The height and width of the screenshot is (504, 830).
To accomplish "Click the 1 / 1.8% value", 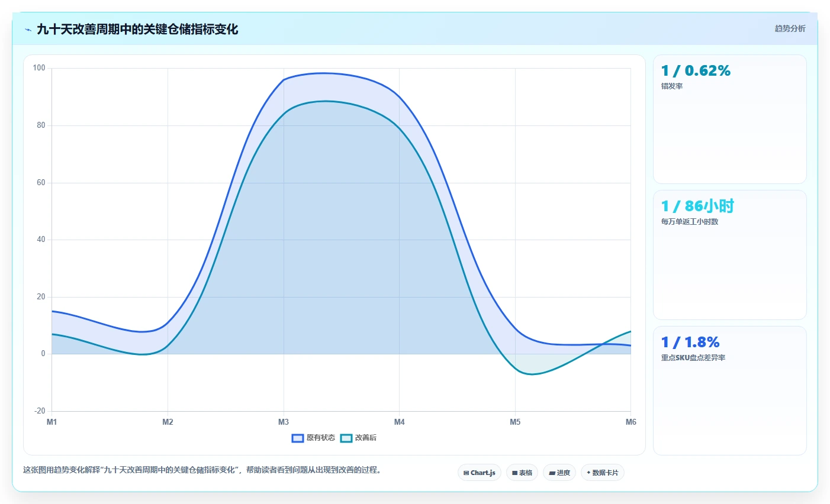I will click(690, 342).
